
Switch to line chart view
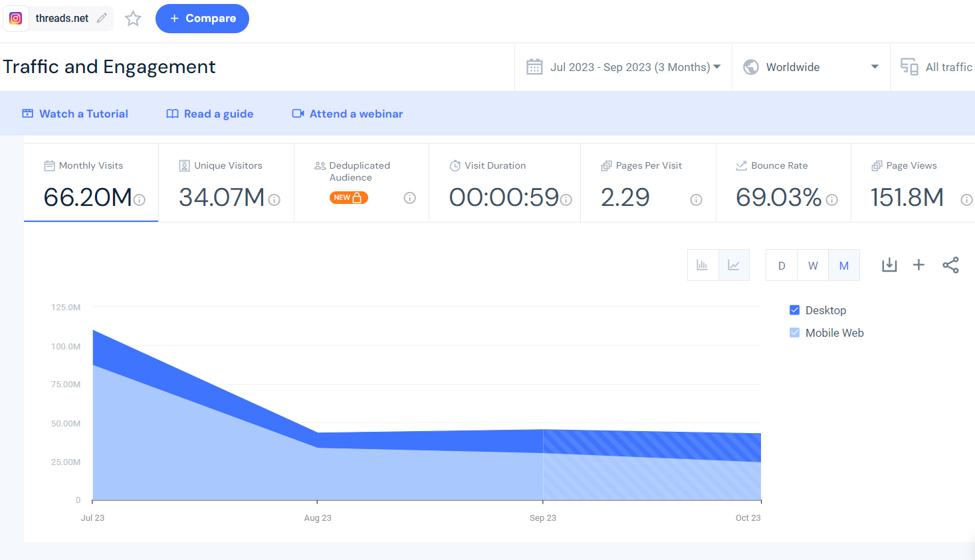pos(734,265)
